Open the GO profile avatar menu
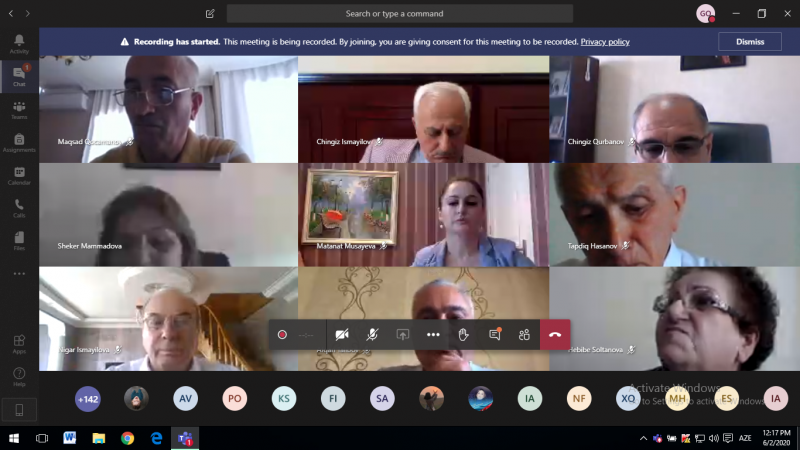 coord(705,14)
